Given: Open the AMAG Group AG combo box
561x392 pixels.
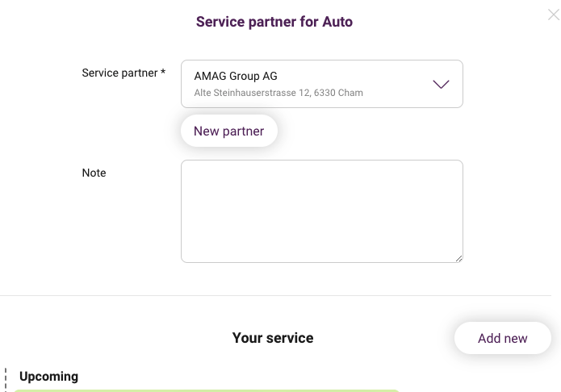Looking at the screenshot, I should (x=322, y=84).
